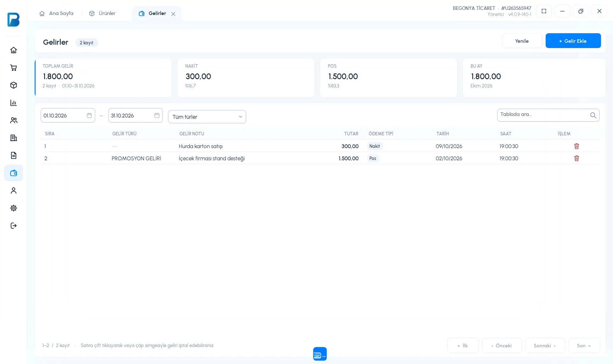Screen dimensions: 613x364
Task: Click the Sonraki page button
Action: [545, 345]
